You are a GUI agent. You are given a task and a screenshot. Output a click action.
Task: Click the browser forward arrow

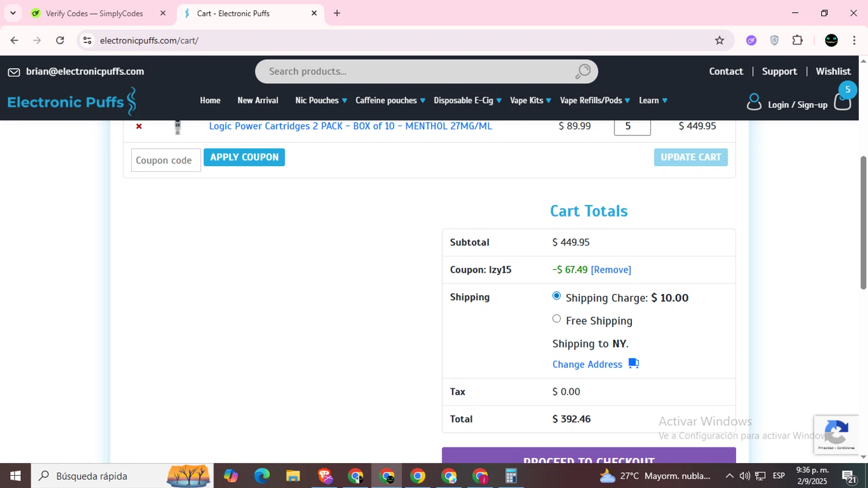pos(37,41)
